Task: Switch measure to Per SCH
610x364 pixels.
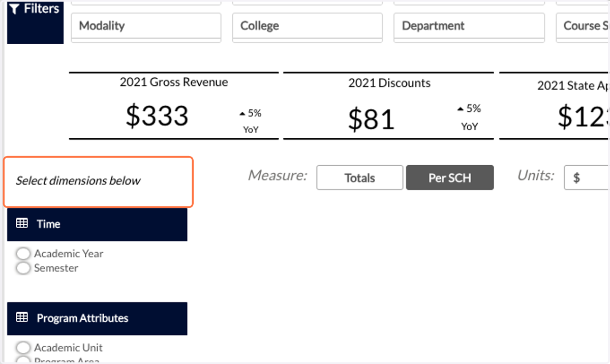Action: click(x=450, y=178)
